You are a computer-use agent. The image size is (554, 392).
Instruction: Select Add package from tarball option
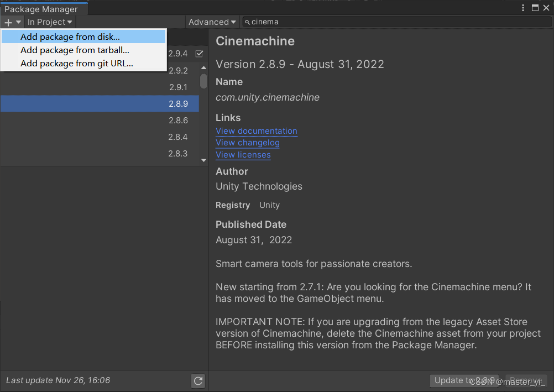point(83,50)
